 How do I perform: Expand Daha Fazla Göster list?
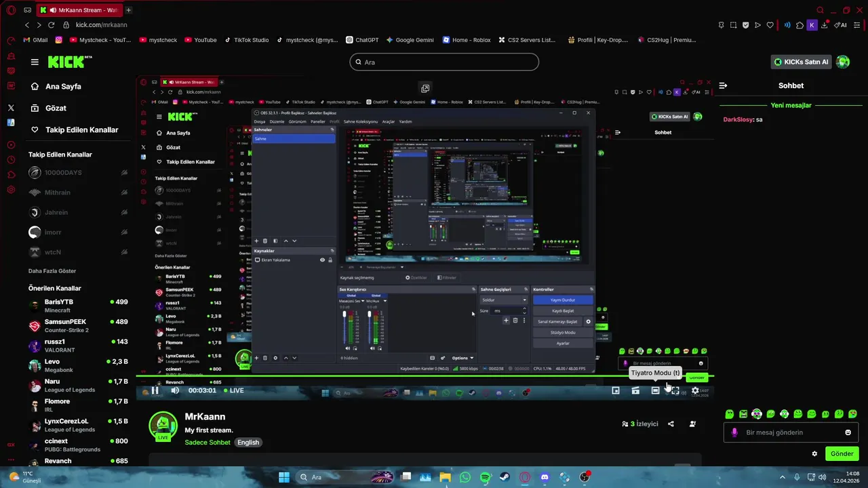(x=52, y=270)
